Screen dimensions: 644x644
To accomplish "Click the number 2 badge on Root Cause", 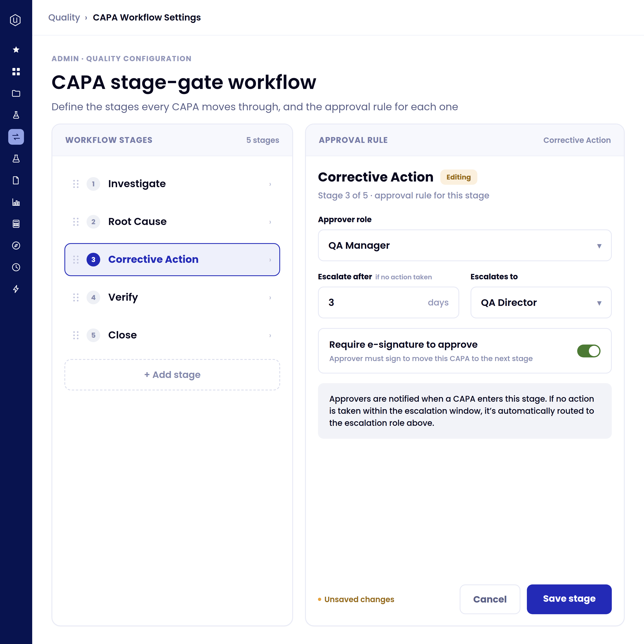I will pos(93,222).
